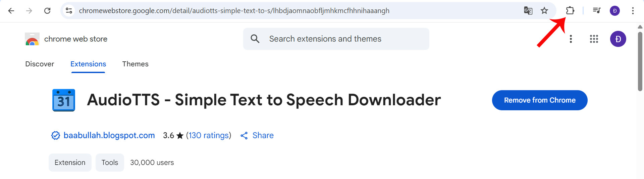Viewport: 644px width, 179px height.
Task: Open the baabullah.blogspot.com publisher link
Action: (109, 135)
